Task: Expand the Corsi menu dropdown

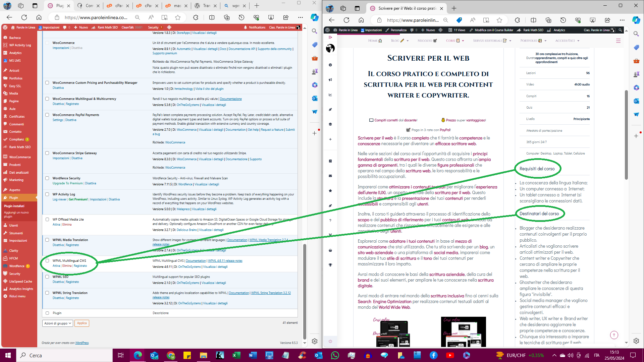Action: [x=463, y=41]
